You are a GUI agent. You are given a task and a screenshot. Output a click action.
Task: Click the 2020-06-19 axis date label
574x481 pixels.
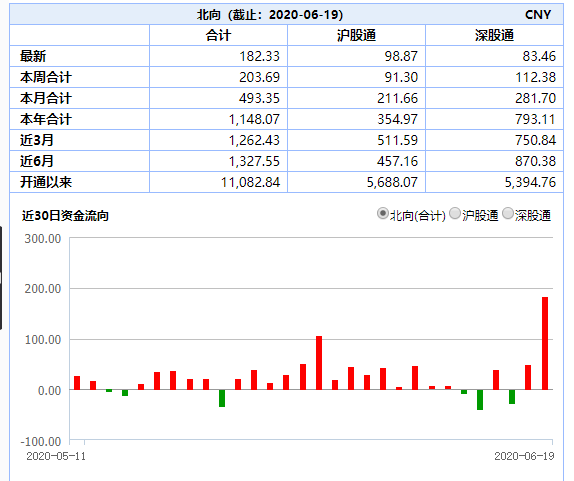point(524,456)
